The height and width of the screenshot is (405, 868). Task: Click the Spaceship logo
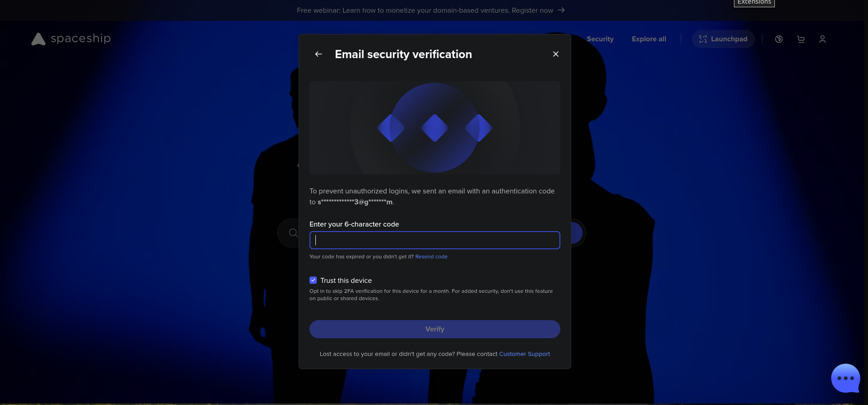(71, 39)
